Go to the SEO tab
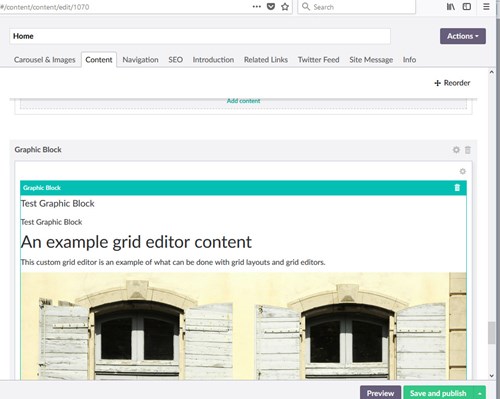This screenshot has width=500, height=399. click(x=175, y=60)
